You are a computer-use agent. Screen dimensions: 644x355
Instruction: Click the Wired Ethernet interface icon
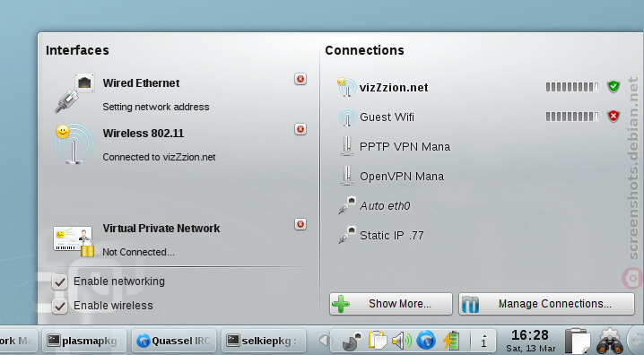[x=74, y=93]
